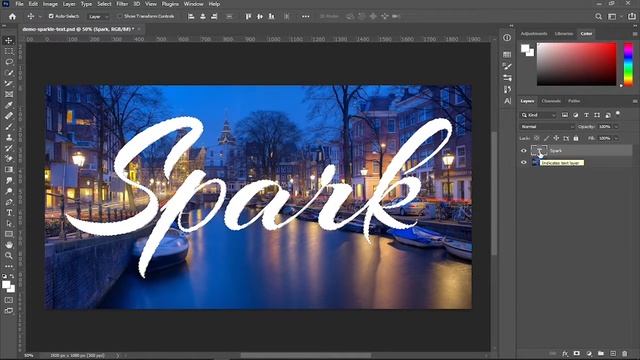
Task: Select the Move tool in the toolbox
Action: click(x=9, y=40)
